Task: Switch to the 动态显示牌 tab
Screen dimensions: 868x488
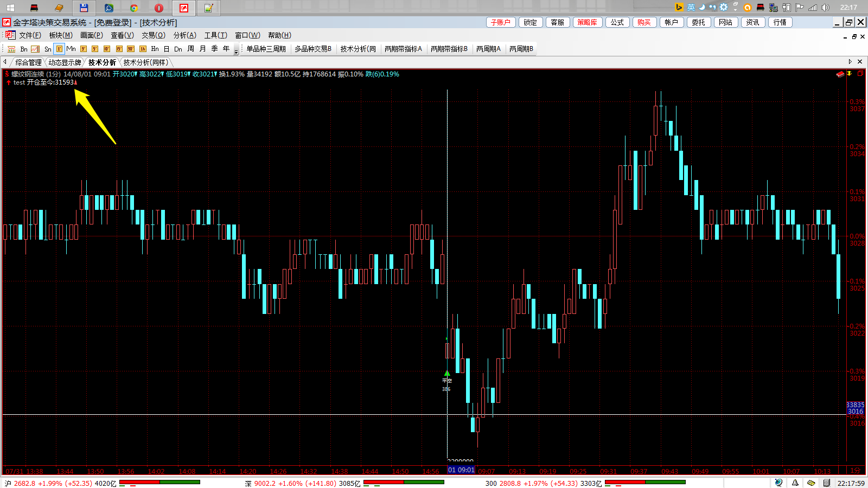Action: (x=65, y=62)
